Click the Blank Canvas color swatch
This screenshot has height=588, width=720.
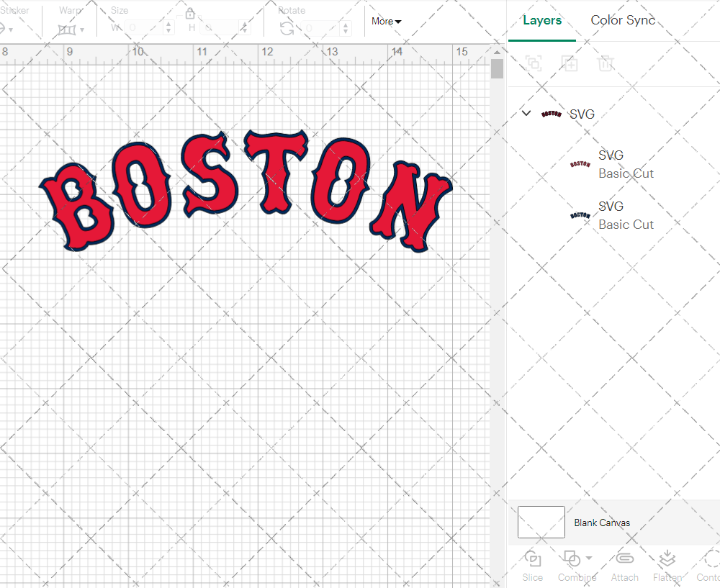click(541, 522)
